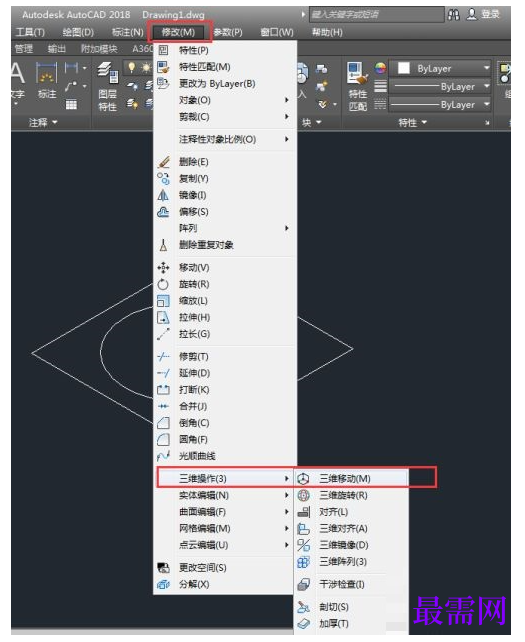
Task: Click the 分解(X) explode icon
Action: tap(163, 584)
